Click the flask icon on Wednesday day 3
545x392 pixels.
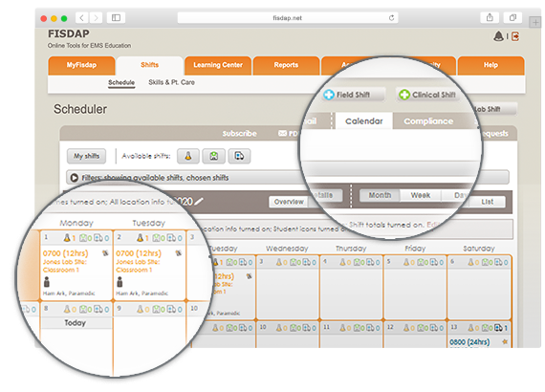click(279, 262)
